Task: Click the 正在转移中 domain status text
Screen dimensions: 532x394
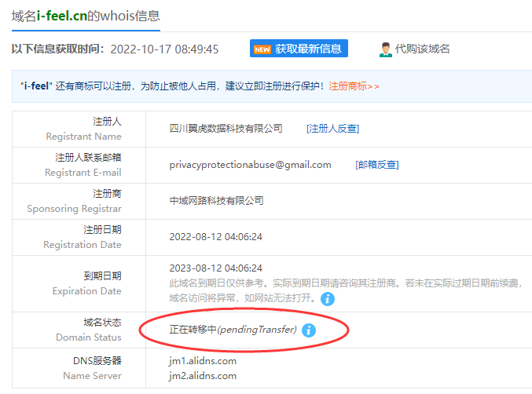Action: 193,330
